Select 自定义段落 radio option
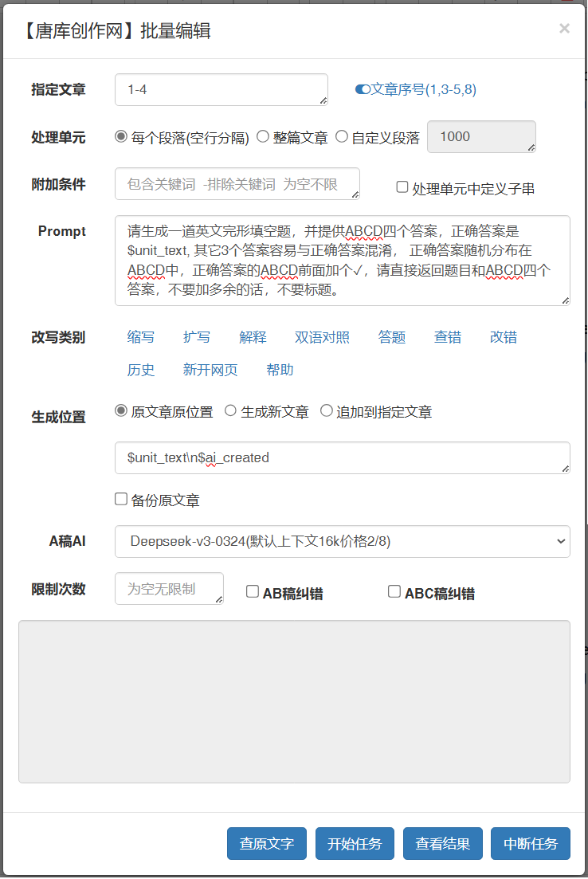This screenshot has width=588, height=879. (x=341, y=136)
